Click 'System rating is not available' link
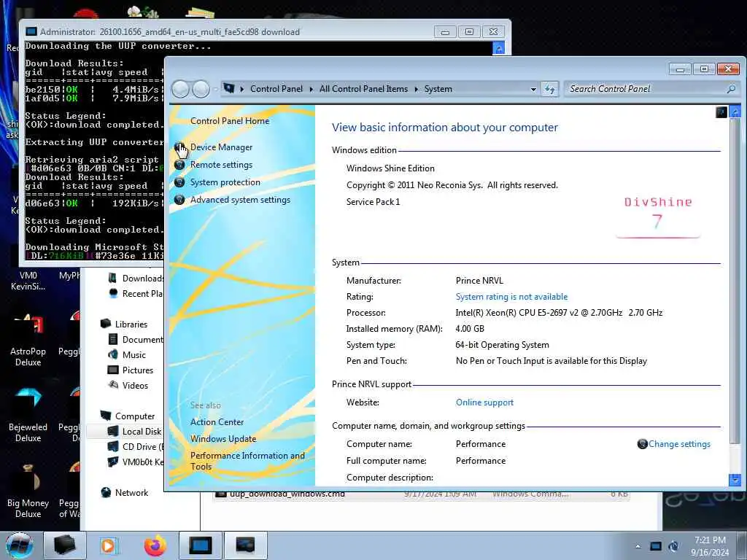Image resolution: width=747 pixels, height=560 pixels. tap(511, 297)
